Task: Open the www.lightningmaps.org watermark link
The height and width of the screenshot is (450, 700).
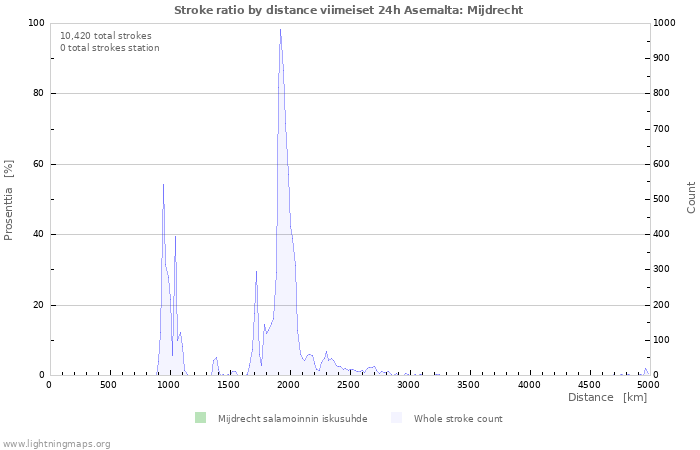Action: click(56, 443)
